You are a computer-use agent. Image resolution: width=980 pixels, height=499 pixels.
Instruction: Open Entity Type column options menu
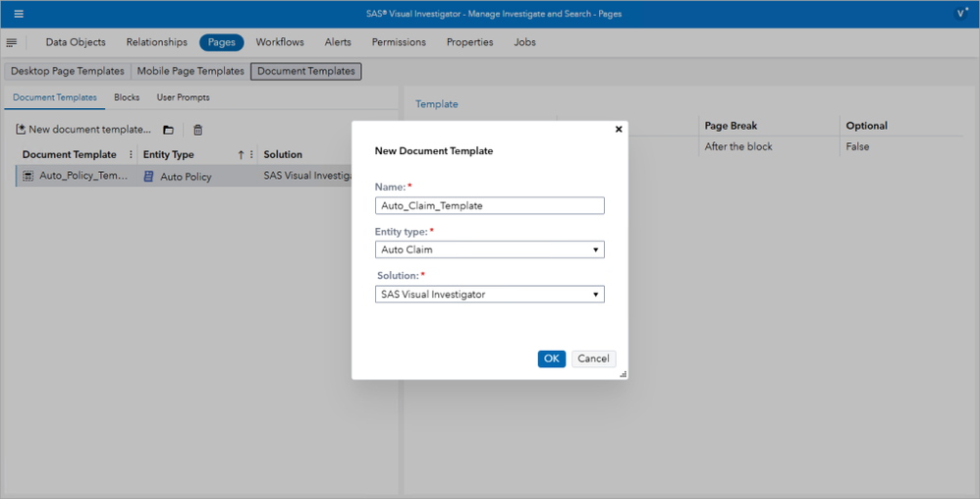tap(252, 154)
